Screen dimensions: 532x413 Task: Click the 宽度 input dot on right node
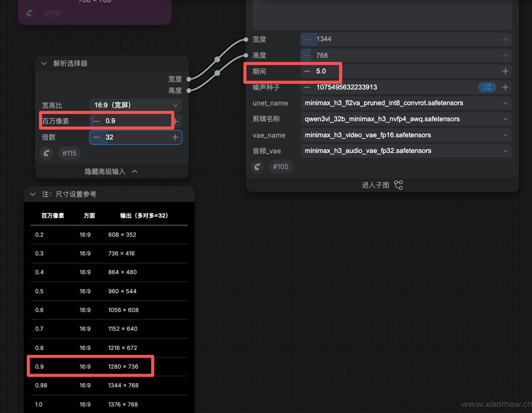[246, 39]
